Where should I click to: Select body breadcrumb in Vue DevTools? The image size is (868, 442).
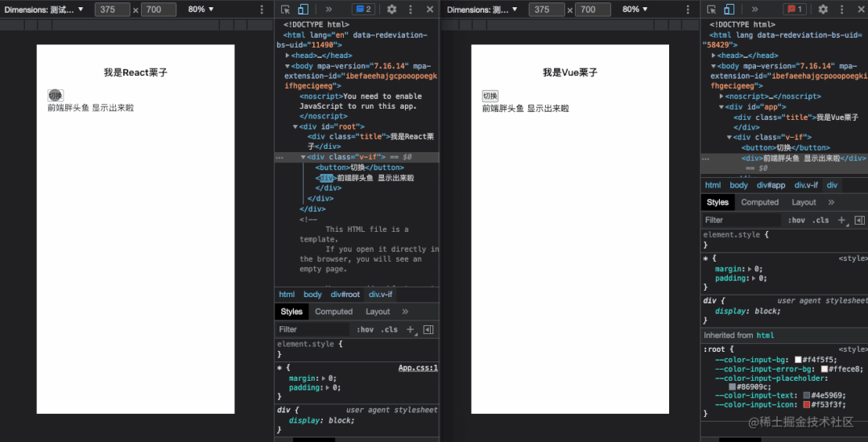coord(738,184)
